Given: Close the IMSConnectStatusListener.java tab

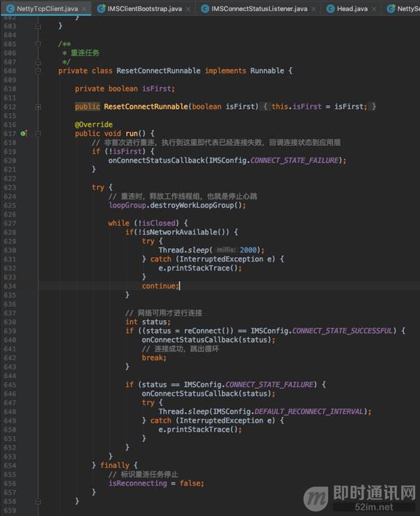Looking at the screenshot, I should pyautogui.click(x=313, y=9).
